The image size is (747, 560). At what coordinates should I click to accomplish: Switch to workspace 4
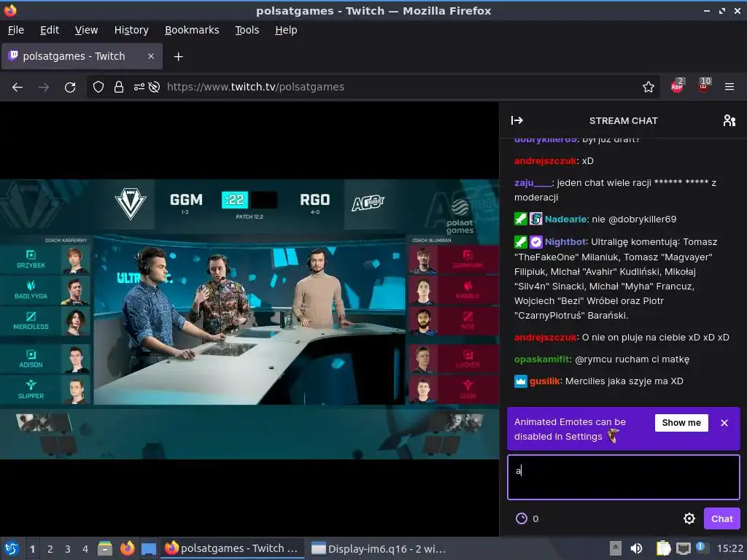click(85, 549)
